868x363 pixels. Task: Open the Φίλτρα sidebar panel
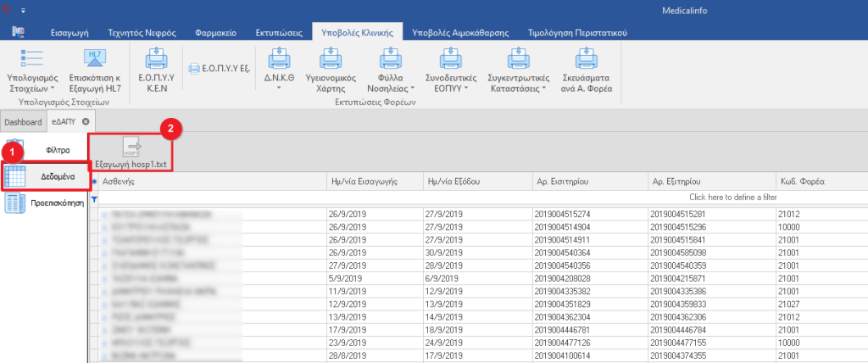(x=44, y=150)
